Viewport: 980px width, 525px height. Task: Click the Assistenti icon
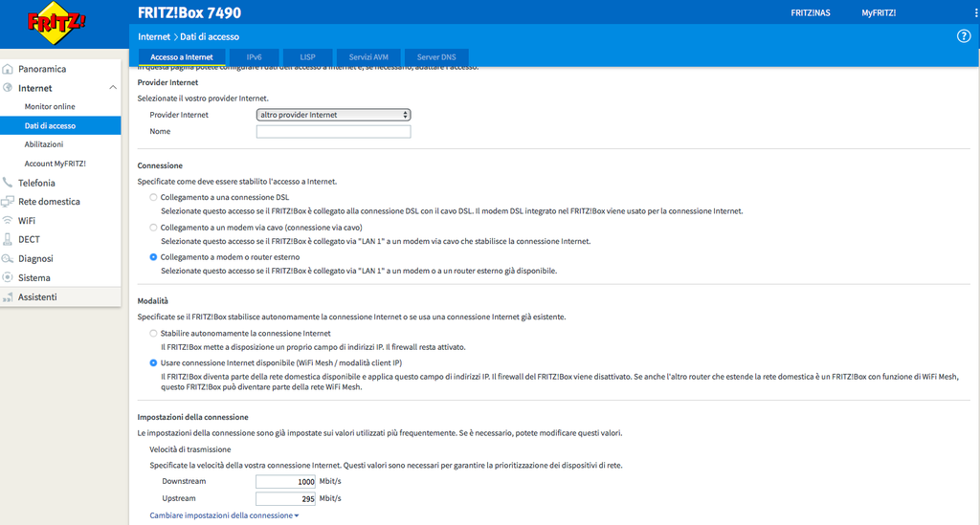coord(8,297)
